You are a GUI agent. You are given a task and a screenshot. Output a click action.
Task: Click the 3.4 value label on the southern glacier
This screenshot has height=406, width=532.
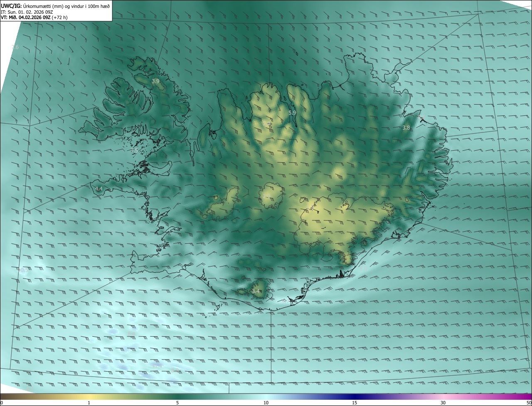click(256, 291)
